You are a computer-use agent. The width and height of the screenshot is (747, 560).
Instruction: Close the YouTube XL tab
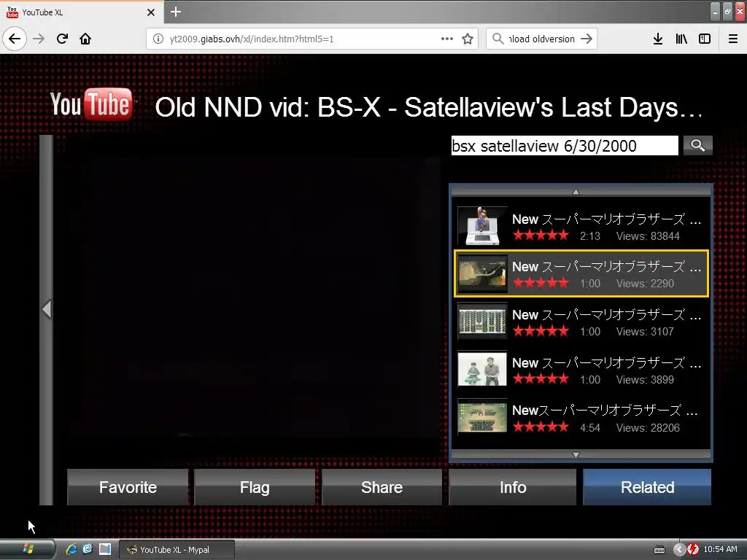click(x=150, y=12)
